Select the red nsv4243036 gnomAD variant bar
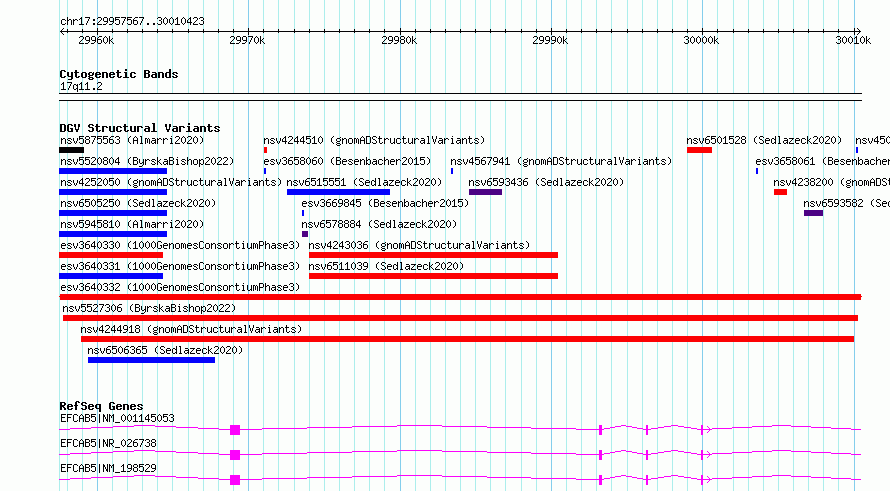 433,255
